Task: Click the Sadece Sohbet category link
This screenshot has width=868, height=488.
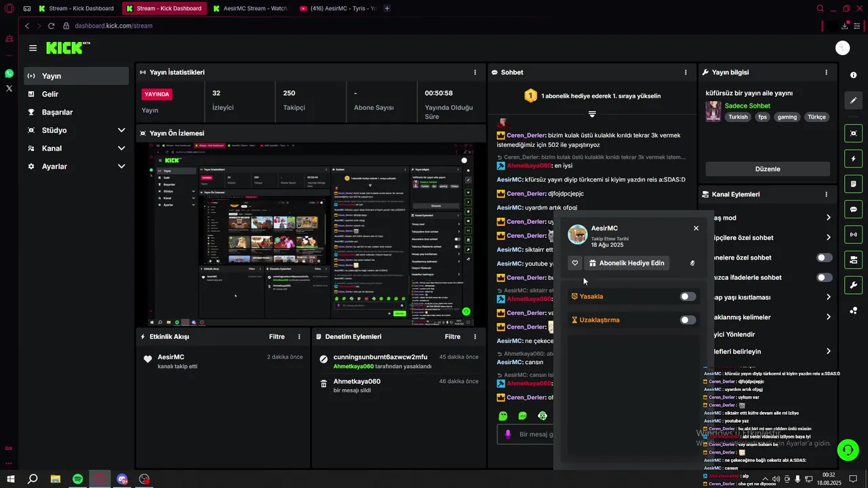Action: coord(747,106)
